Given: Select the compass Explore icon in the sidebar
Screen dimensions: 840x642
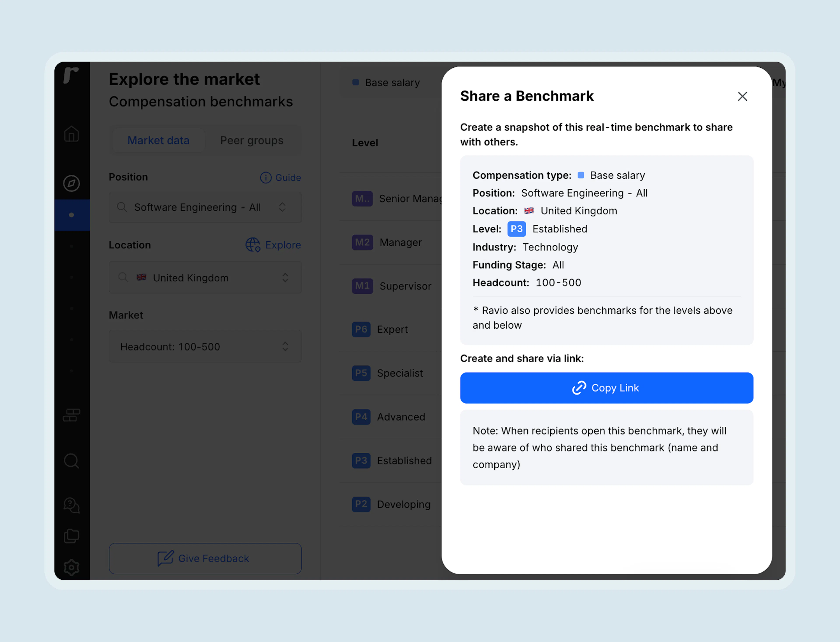Looking at the screenshot, I should 72,183.
